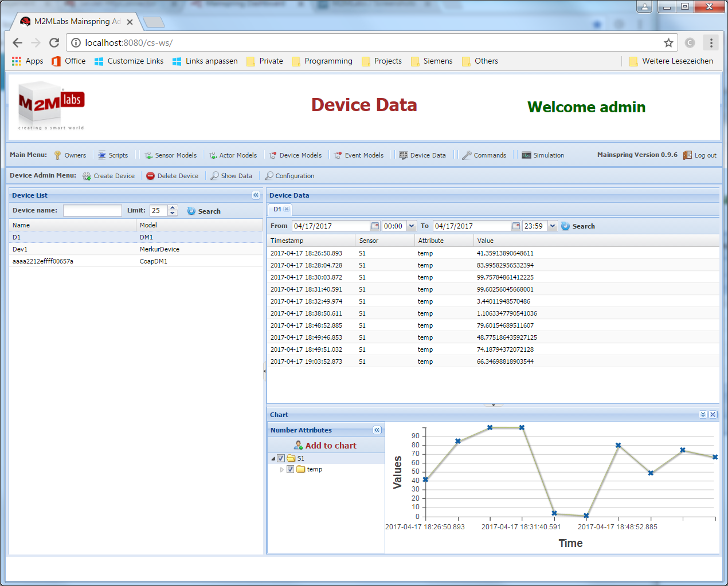Enable the S1 sensor checkbox

(x=280, y=458)
